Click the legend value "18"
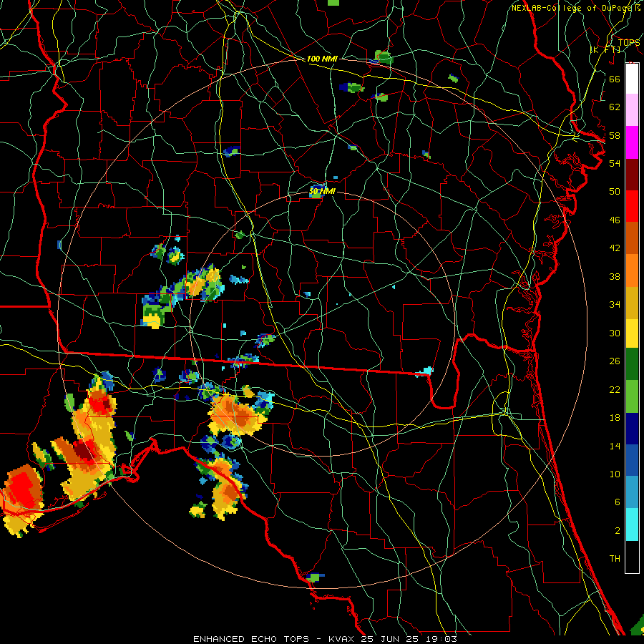Image resolution: width=644 pixels, height=644 pixels. 615,418
